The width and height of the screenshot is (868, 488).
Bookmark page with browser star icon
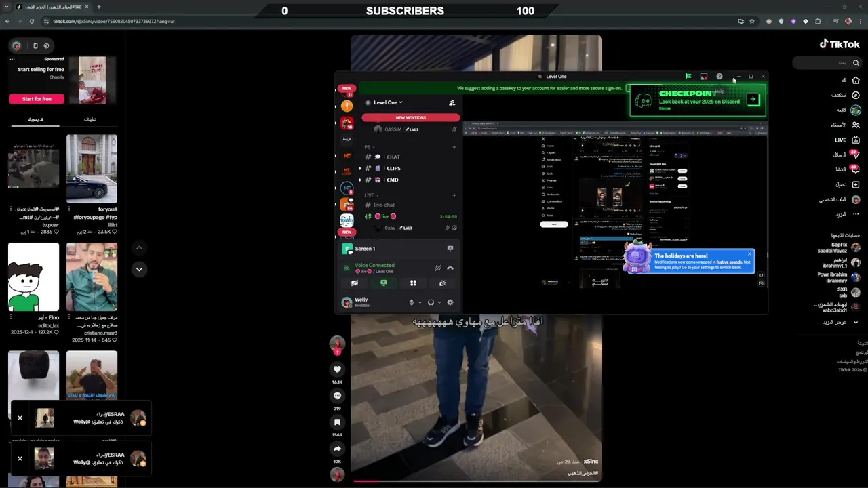(x=752, y=21)
